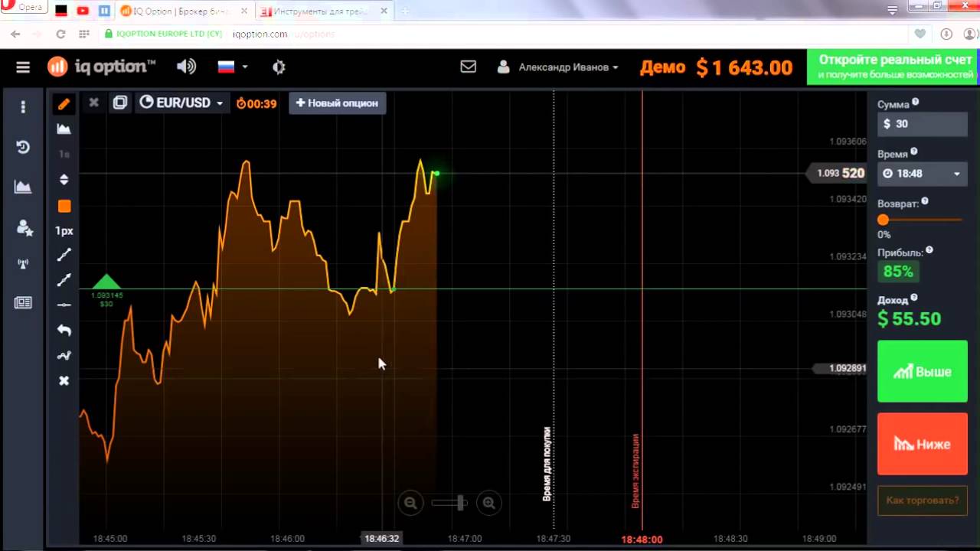Undo the last drawing action
The image size is (980, 551).
[64, 330]
